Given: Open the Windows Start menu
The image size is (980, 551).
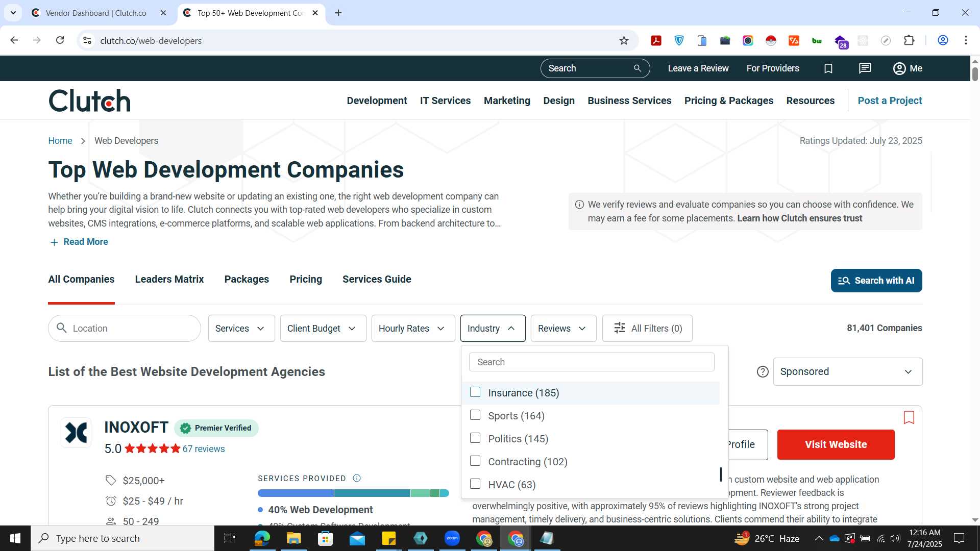Looking at the screenshot, I should point(15,538).
